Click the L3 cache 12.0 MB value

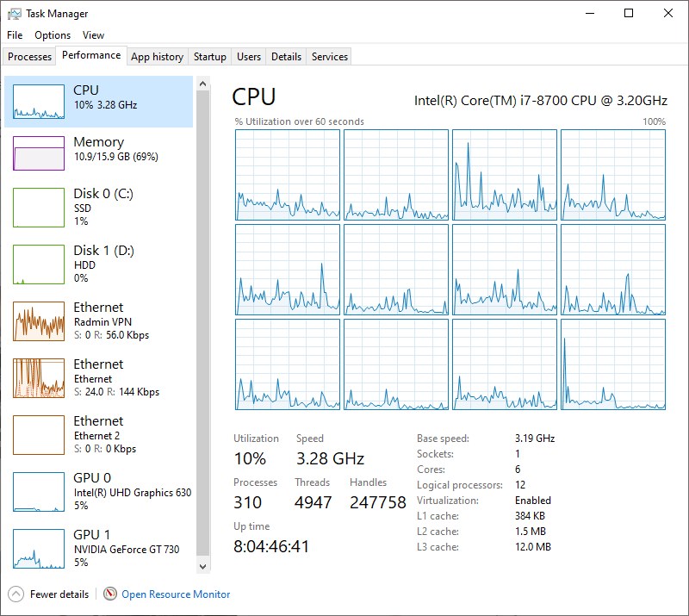533,547
